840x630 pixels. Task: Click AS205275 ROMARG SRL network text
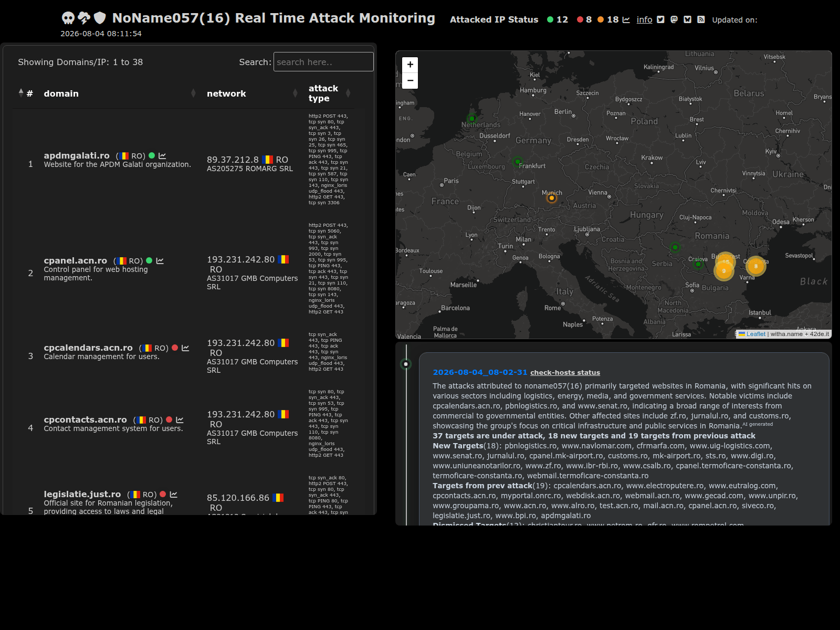[x=250, y=169]
